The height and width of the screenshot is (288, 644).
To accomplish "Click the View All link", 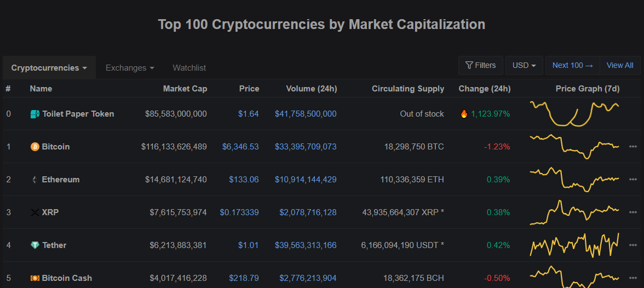I will coord(620,65).
